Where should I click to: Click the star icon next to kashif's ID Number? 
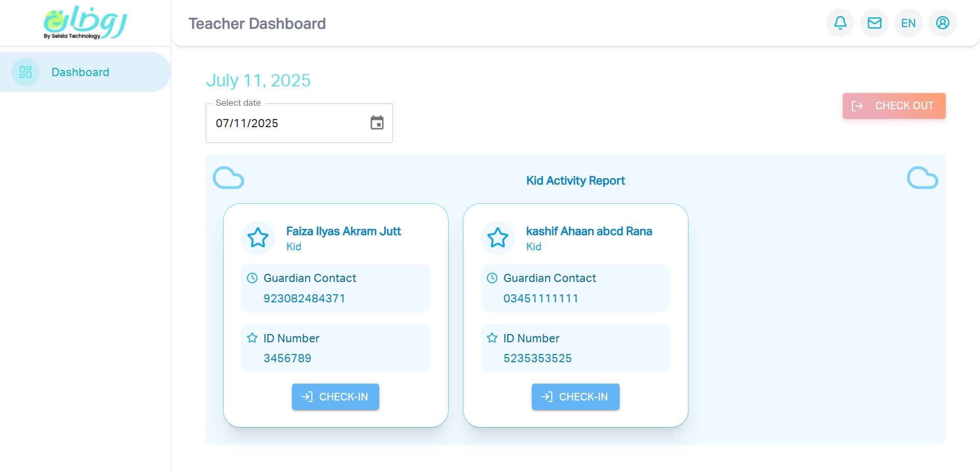[x=492, y=338]
